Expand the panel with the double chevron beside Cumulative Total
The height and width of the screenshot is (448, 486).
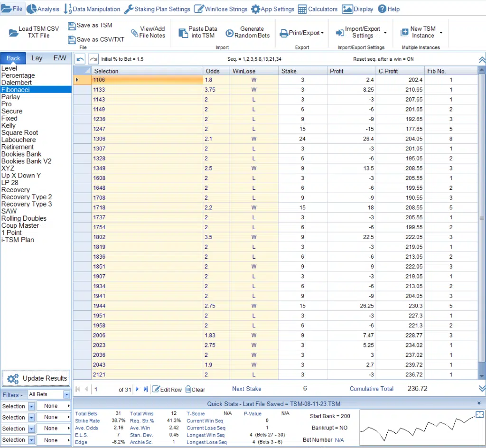(482, 389)
